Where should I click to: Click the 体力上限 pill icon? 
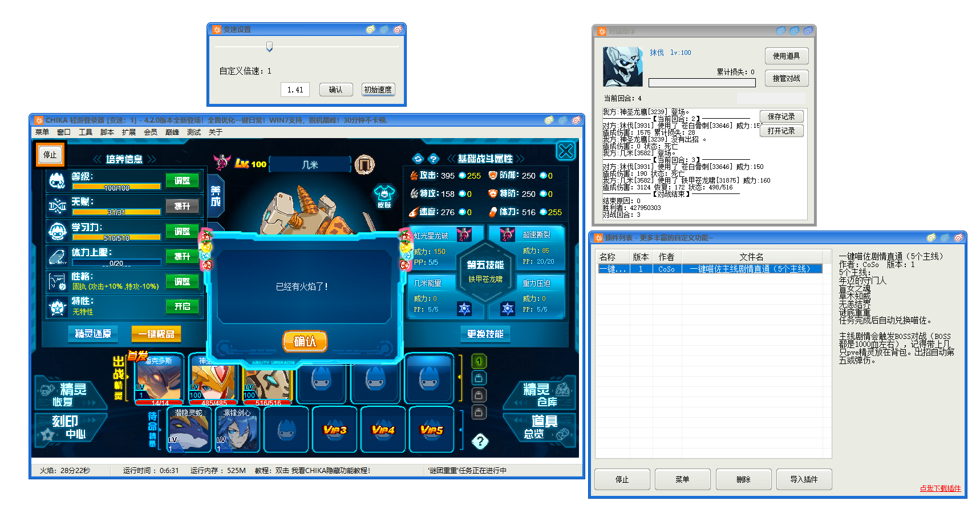click(57, 256)
